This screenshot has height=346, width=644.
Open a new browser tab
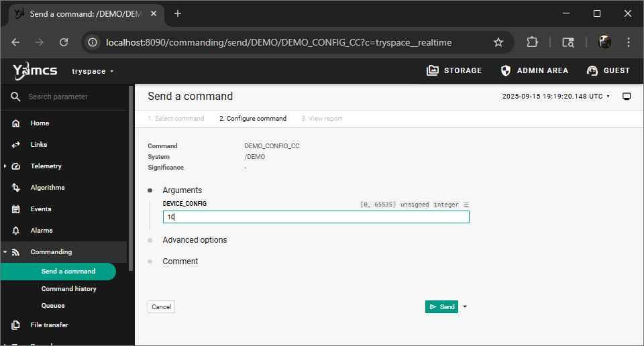point(177,13)
